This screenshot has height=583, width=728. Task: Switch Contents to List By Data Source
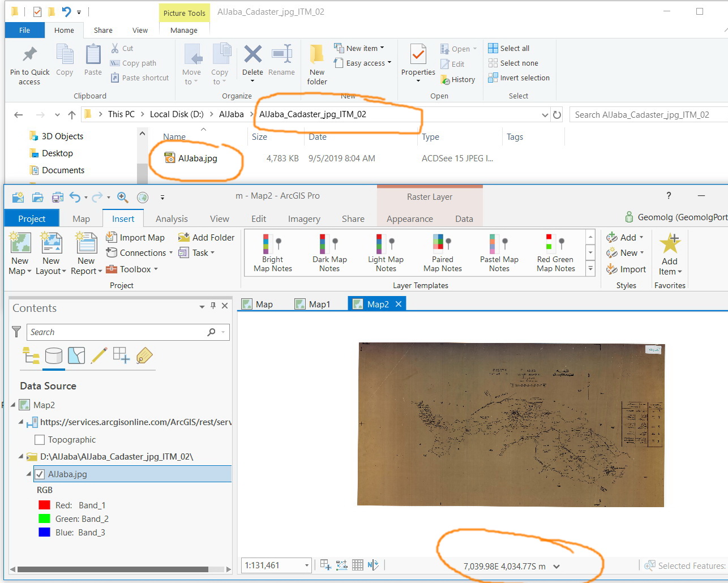tap(54, 355)
